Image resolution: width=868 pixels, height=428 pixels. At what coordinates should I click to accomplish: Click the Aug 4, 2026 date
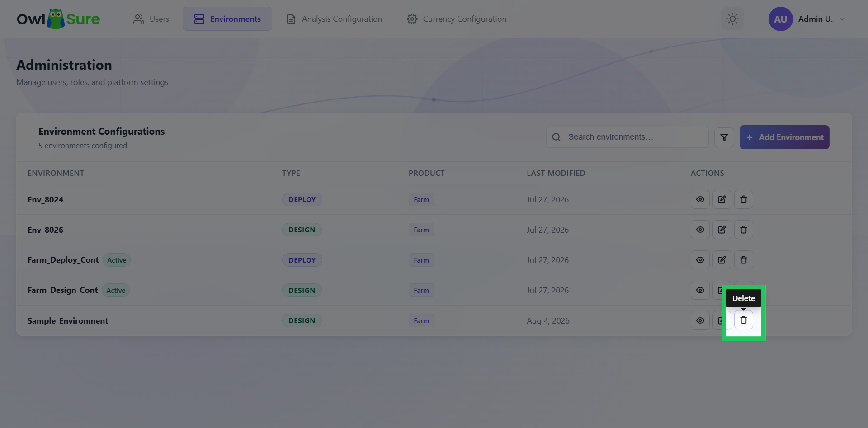click(x=548, y=320)
